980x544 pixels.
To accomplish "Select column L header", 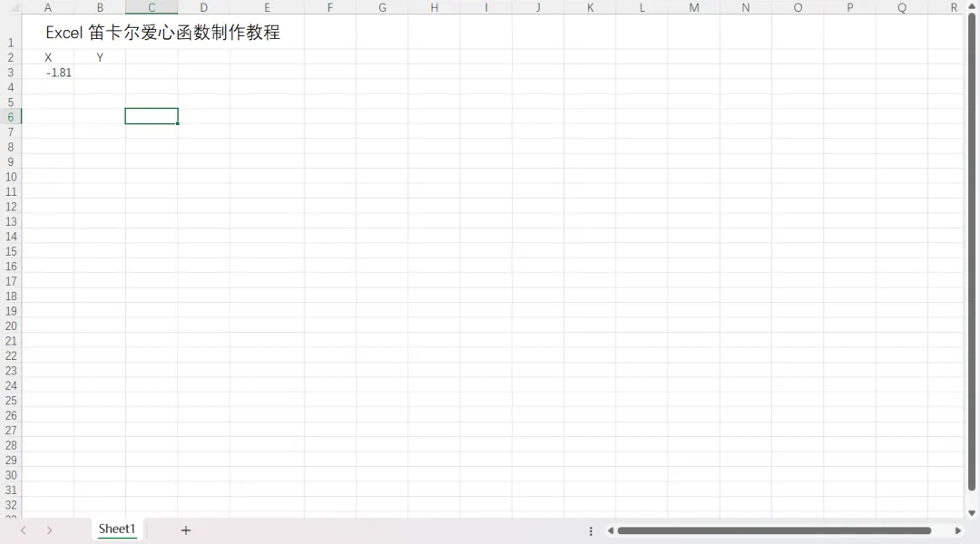I will click(x=642, y=7).
